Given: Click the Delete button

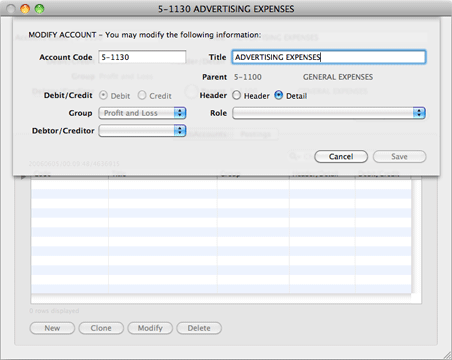Looking at the screenshot, I should (x=199, y=328).
